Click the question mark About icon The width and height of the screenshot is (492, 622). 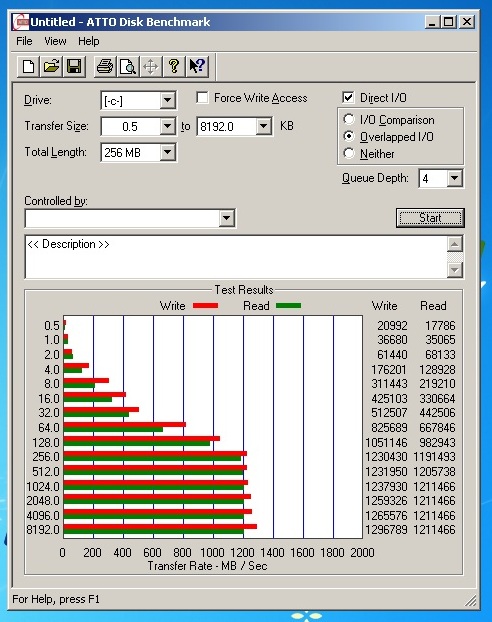tap(174, 66)
